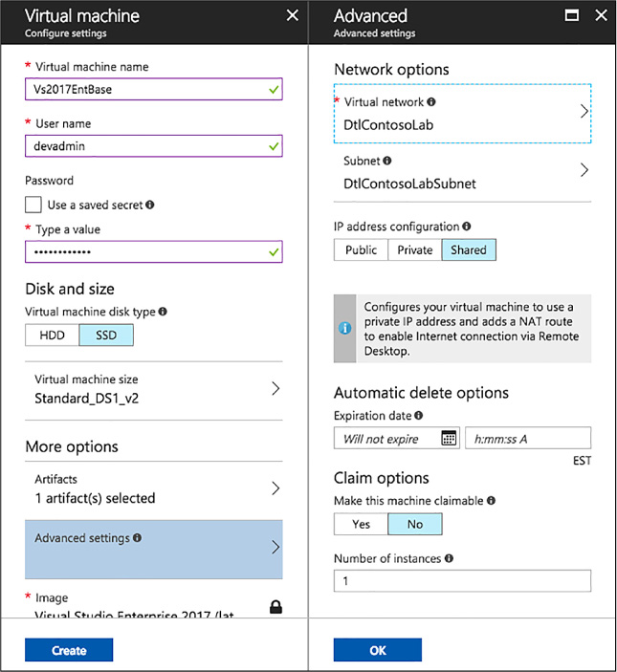Click info icon beside Subnet label
Image resolution: width=617 pixels, height=672 pixels.
pos(387,161)
